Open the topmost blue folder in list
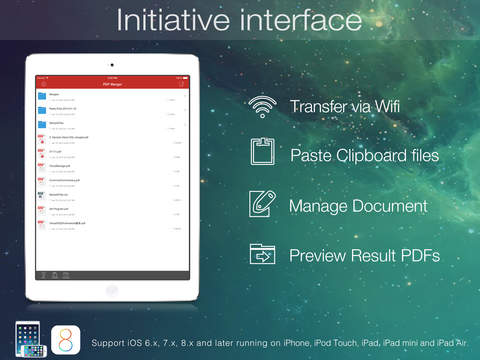 tap(42, 96)
